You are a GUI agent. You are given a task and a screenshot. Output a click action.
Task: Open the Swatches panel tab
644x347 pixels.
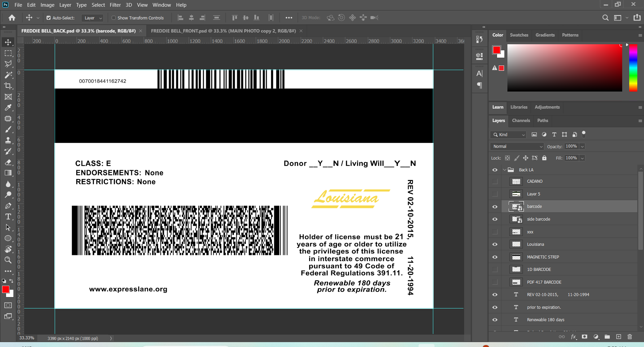coord(519,35)
